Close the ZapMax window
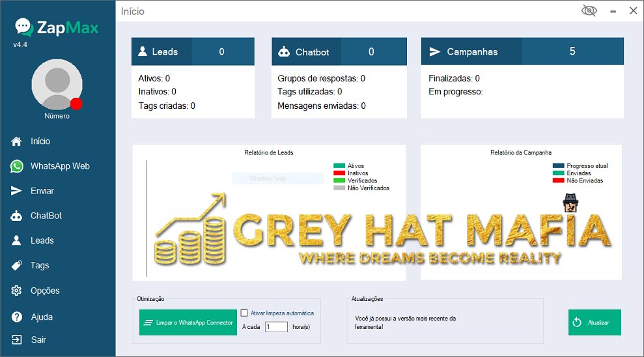 pos(634,11)
